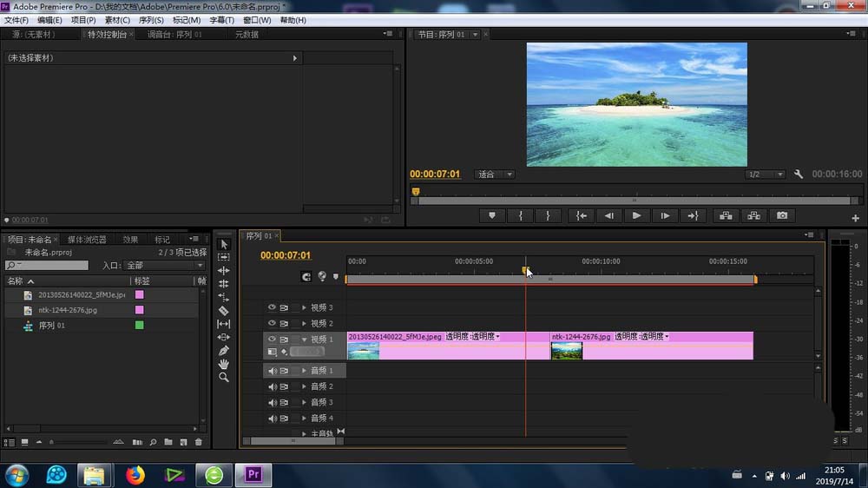Switch to the 媒体浏览器 tab
Viewport: 868px width, 488px height.
click(x=87, y=240)
